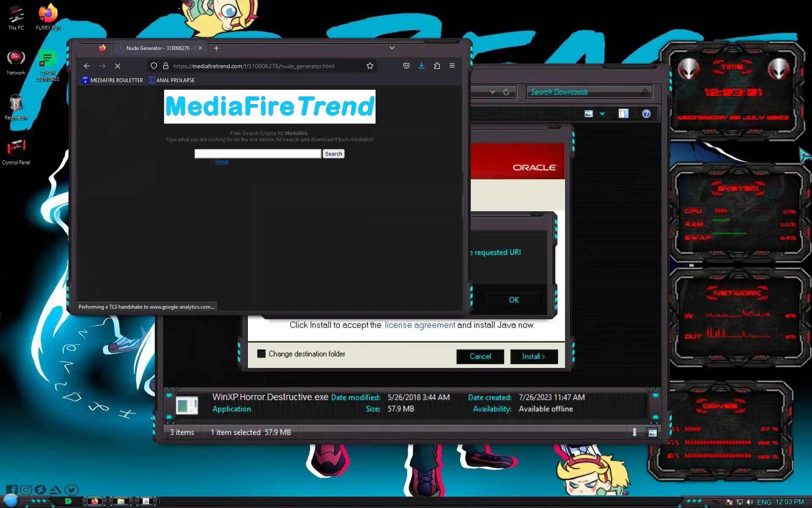Open Firefox hamburger application menu
Viewport: 812px width, 508px height.
point(452,66)
